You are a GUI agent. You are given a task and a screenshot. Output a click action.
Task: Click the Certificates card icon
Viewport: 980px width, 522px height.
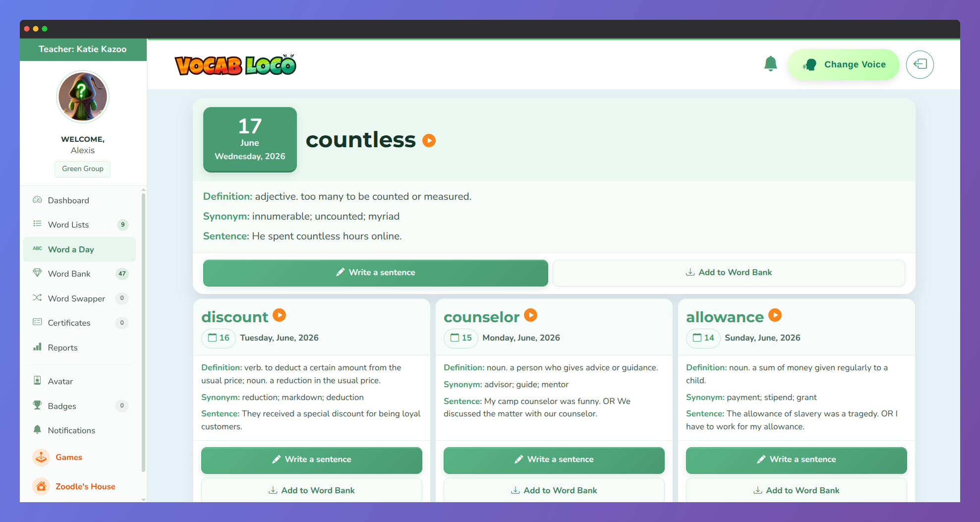[37, 322]
